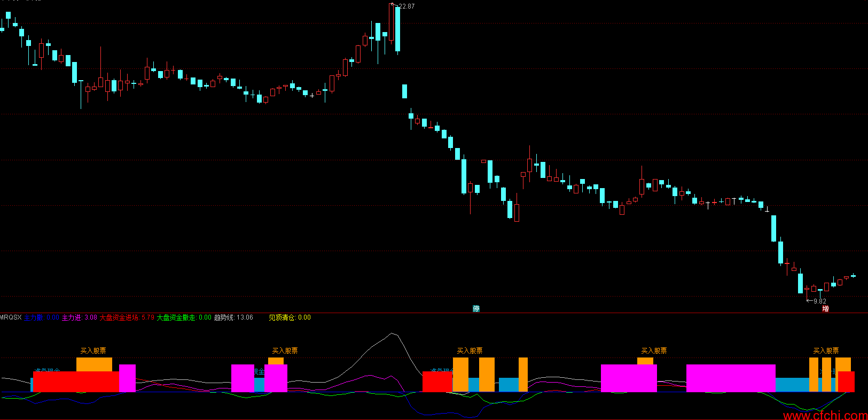Click the 大盘资金进场: 5.79 legend entry
Viewport: 868px width, 420px height.
point(127,317)
